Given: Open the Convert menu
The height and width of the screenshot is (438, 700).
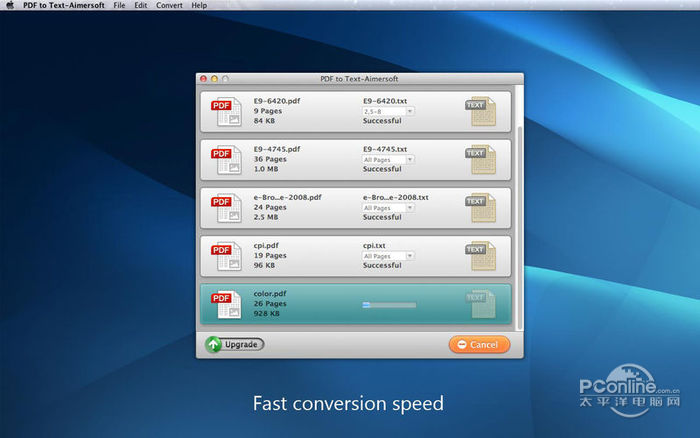Looking at the screenshot, I should pos(169,5).
